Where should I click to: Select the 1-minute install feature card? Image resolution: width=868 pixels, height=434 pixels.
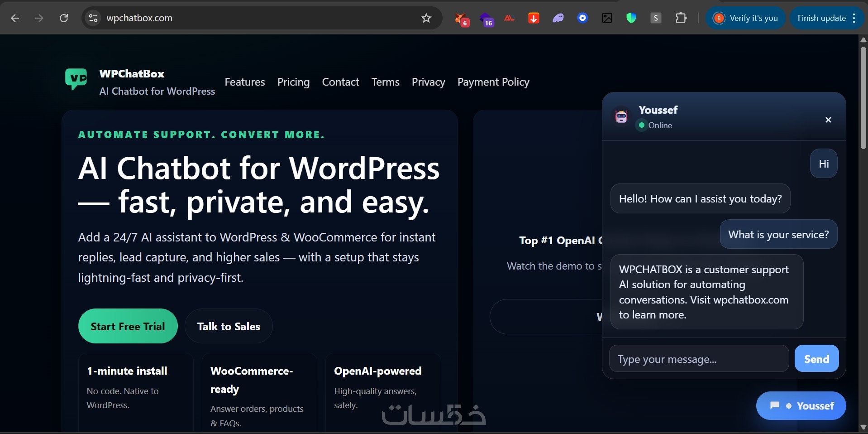coord(136,392)
